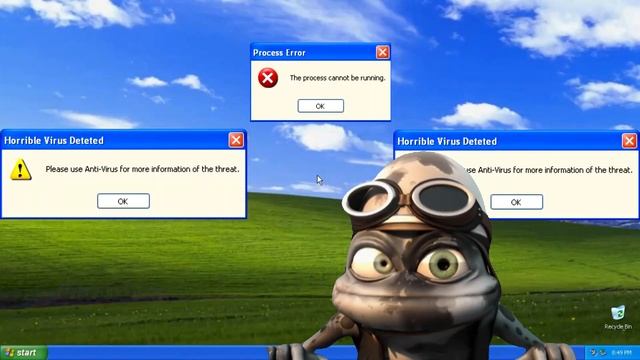The width and height of the screenshot is (640, 360).
Task: Click the left dialog's 'Please use Anti-Virus' message
Action: tap(142, 169)
